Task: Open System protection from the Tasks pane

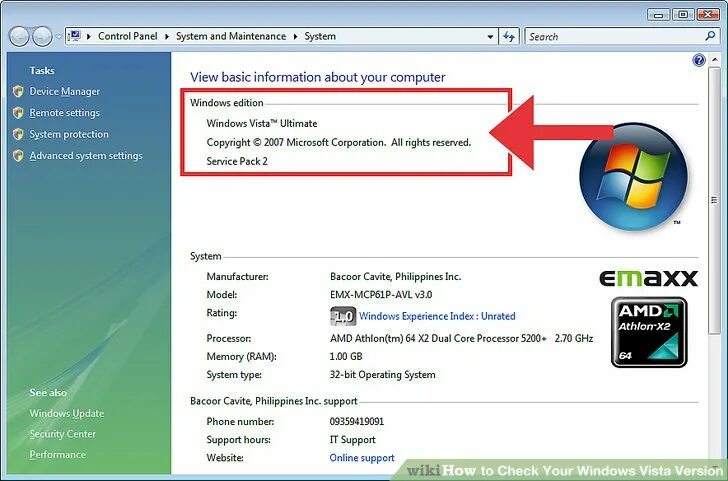Action: tap(69, 134)
